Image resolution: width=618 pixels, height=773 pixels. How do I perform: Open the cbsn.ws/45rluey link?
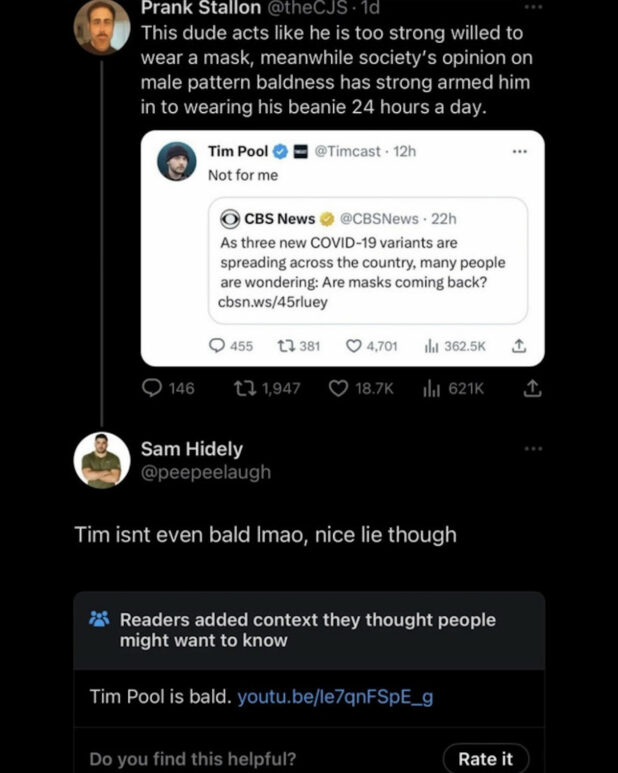pos(272,301)
